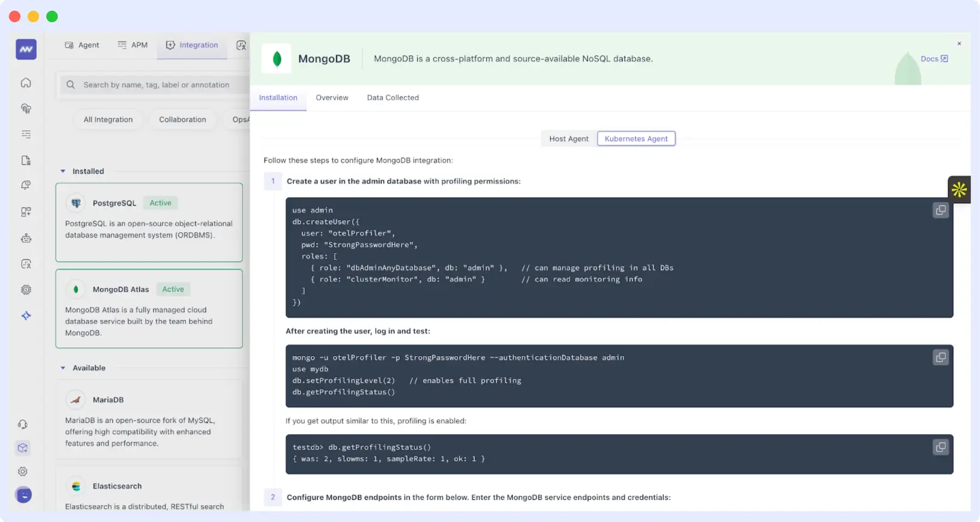Click the MongoDB Atlas Active badge

(x=173, y=289)
